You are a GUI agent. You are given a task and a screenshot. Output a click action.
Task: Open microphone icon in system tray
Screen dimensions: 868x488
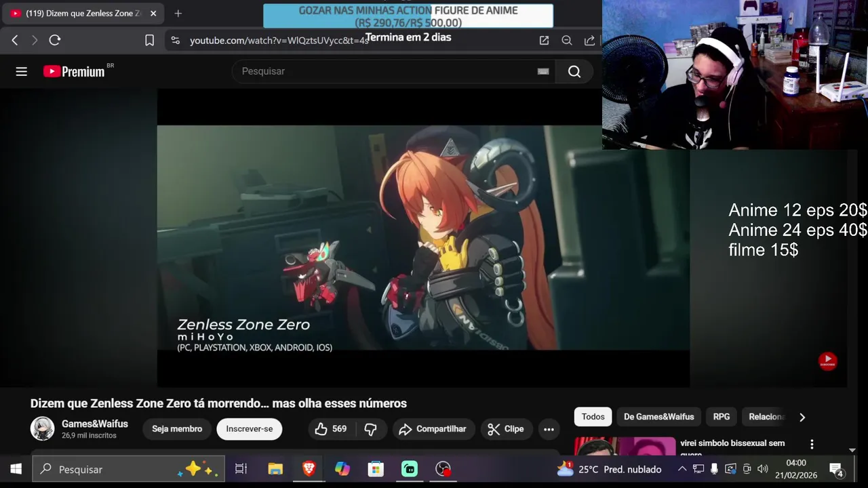(x=714, y=469)
